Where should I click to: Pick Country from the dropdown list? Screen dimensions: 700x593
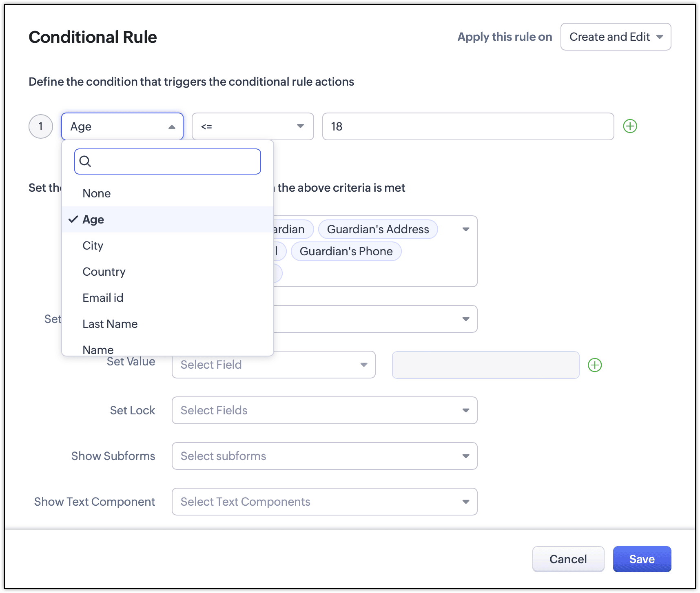click(104, 272)
